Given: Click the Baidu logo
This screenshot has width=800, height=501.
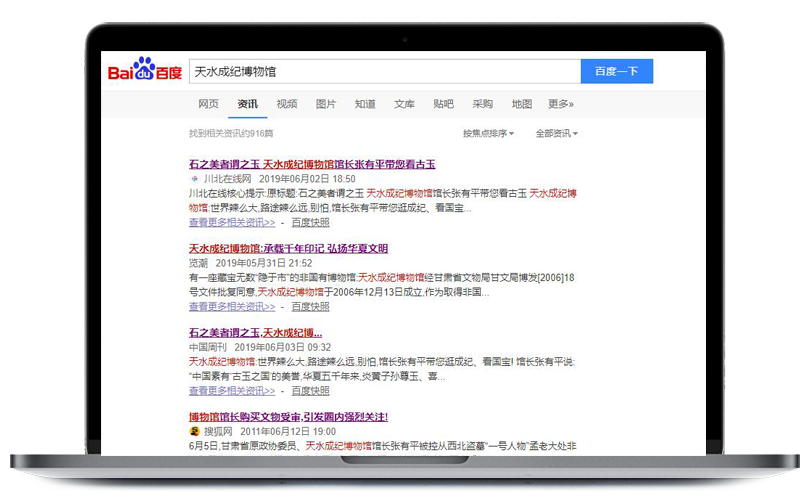Looking at the screenshot, I should [144, 69].
